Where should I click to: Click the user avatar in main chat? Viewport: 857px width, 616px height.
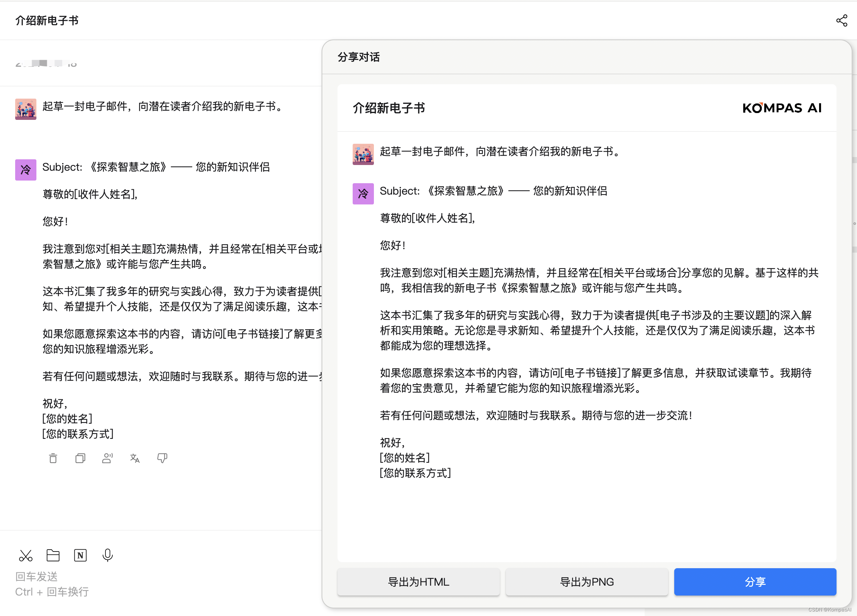(x=26, y=109)
